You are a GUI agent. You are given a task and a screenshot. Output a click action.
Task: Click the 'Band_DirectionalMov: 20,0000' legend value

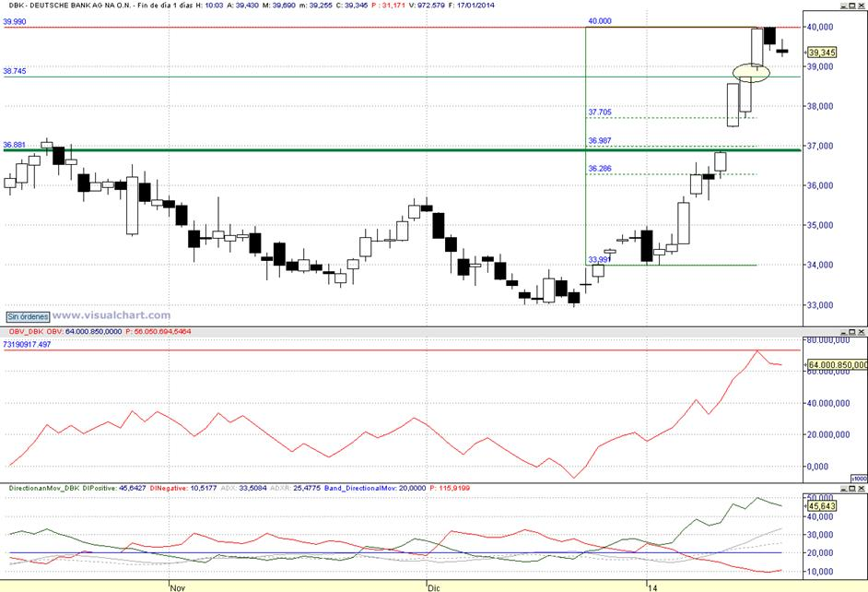[375, 489]
